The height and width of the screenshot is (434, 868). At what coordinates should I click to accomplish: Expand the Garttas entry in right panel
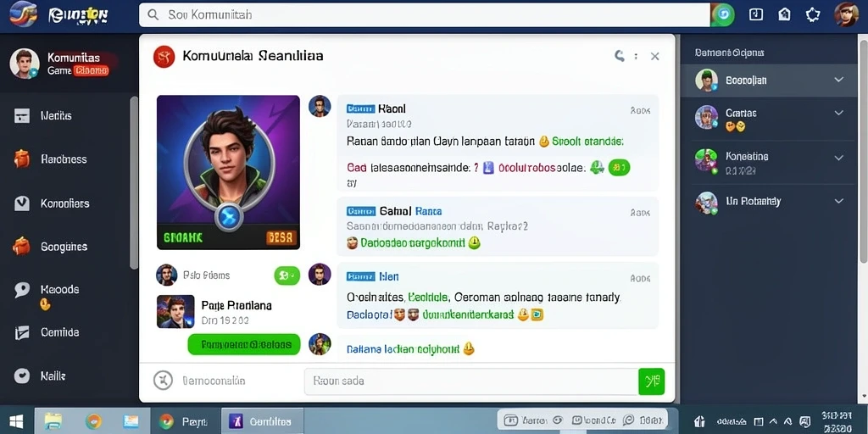pos(838,113)
